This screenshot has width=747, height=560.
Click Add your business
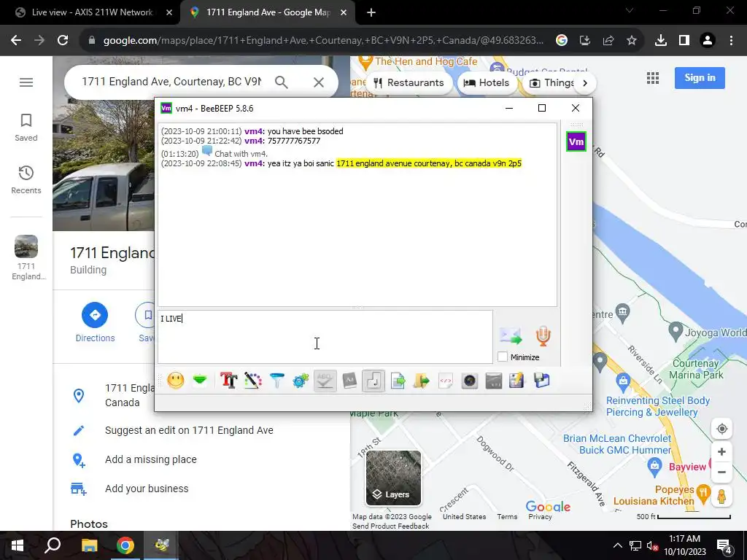147,489
